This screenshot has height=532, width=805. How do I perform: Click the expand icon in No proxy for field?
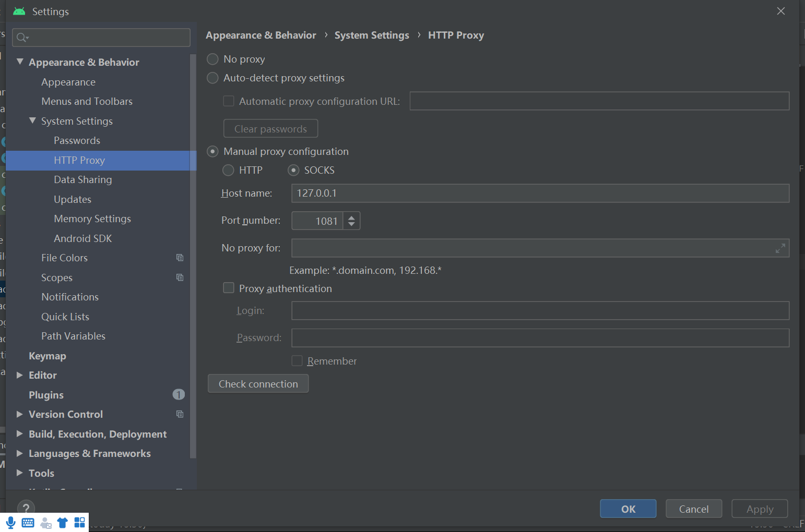(780, 249)
